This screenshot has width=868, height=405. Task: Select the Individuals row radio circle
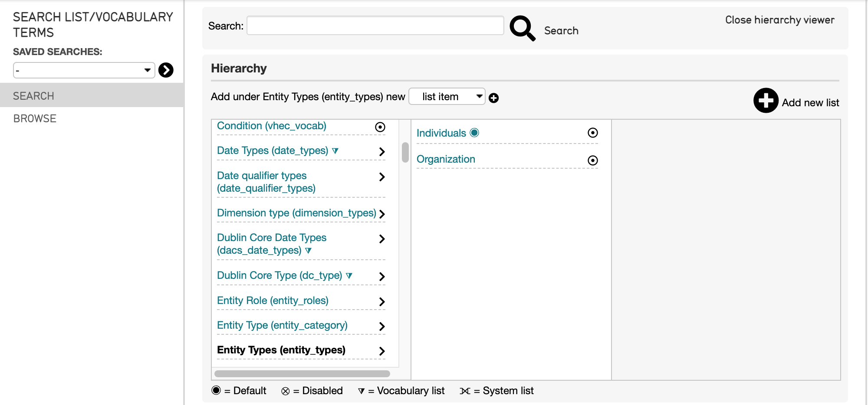click(592, 133)
